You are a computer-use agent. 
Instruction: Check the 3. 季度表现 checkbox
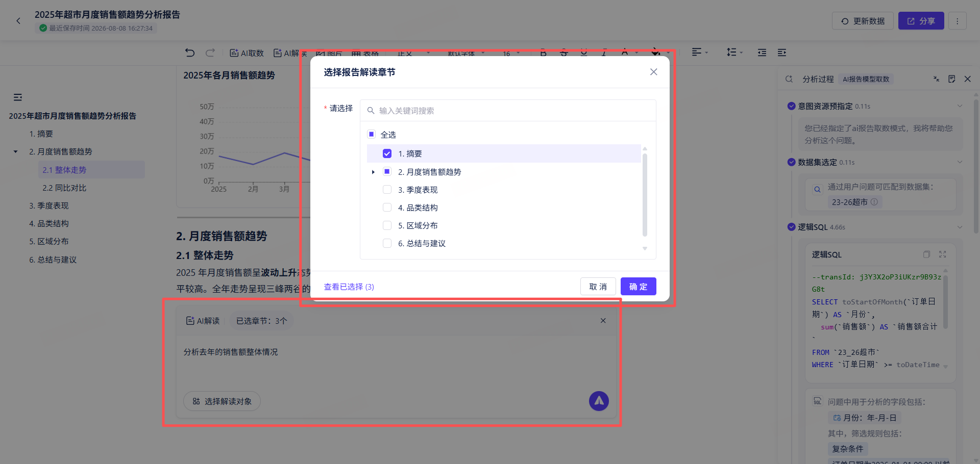point(387,190)
